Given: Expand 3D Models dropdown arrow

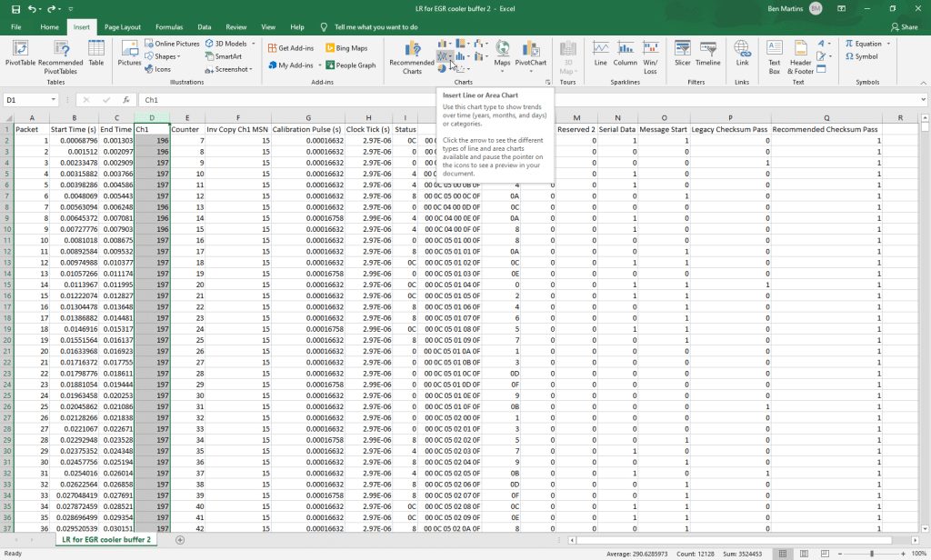Looking at the screenshot, I should [254, 44].
